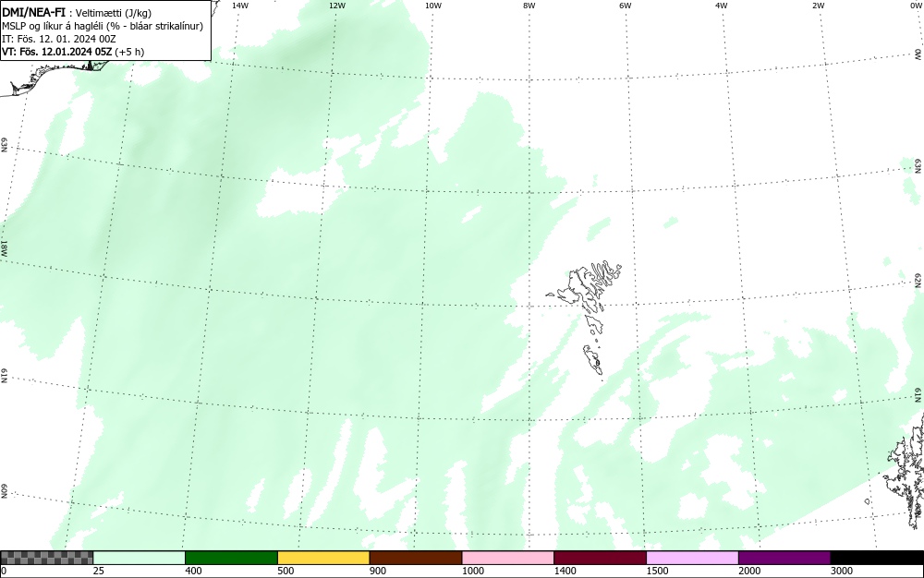
Task: Click the grey checkered 0–25 legend swatch
Action: tap(46, 558)
